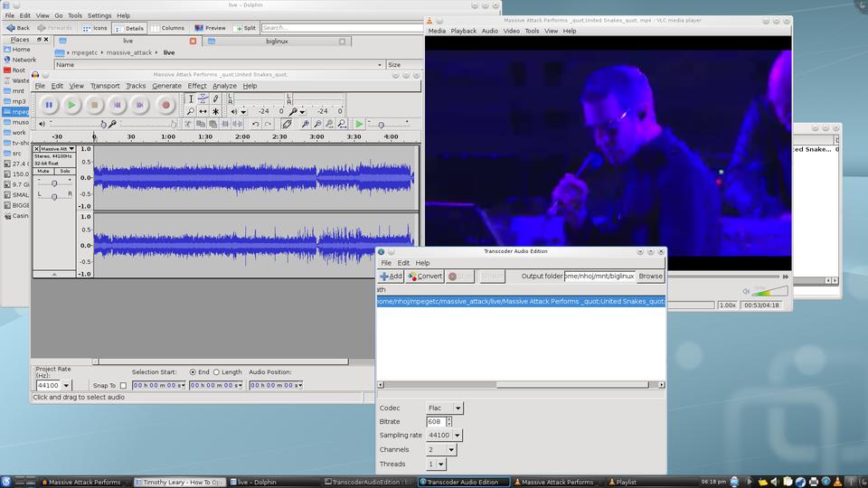868x488 pixels.
Task: Click Browse next to Output folder
Action: pyautogui.click(x=650, y=277)
